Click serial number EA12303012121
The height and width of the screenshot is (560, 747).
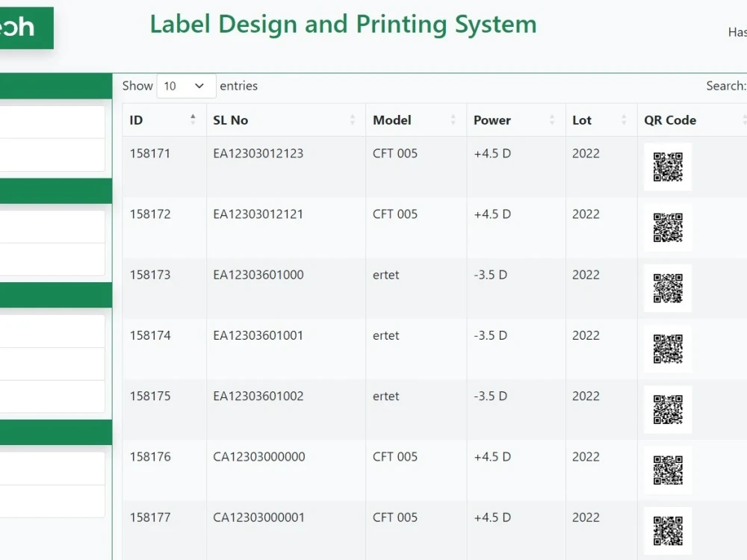pos(258,214)
